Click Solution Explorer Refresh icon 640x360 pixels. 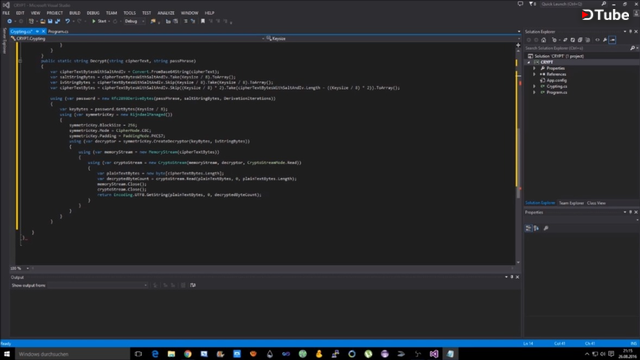click(x=573, y=40)
